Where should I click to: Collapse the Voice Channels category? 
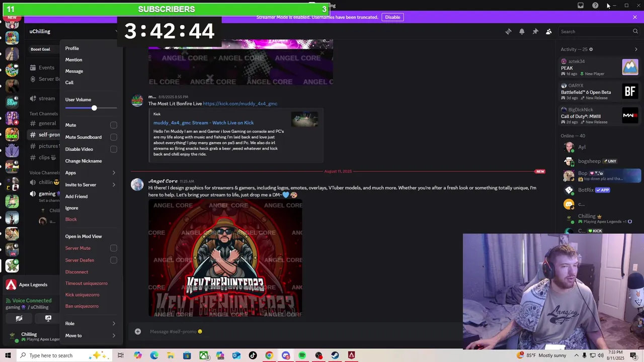pyautogui.click(x=44, y=172)
